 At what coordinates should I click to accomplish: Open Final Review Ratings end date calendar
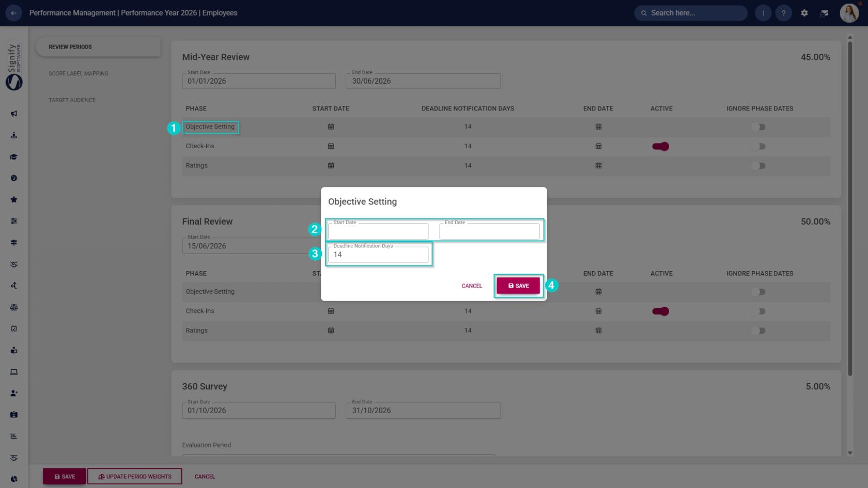tap(598, 330)
